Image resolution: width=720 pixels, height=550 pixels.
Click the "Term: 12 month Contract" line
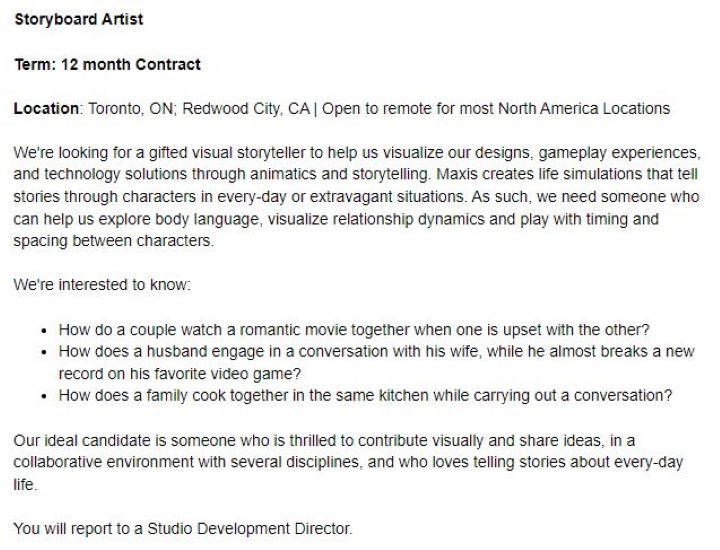pyautogui.click(x=107, y=64)
